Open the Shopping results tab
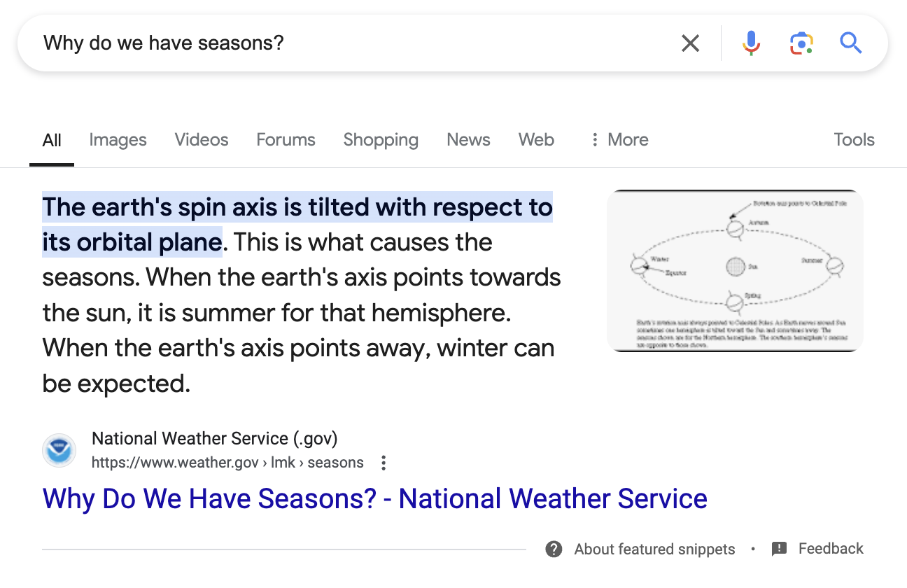 tap(381, 140)
